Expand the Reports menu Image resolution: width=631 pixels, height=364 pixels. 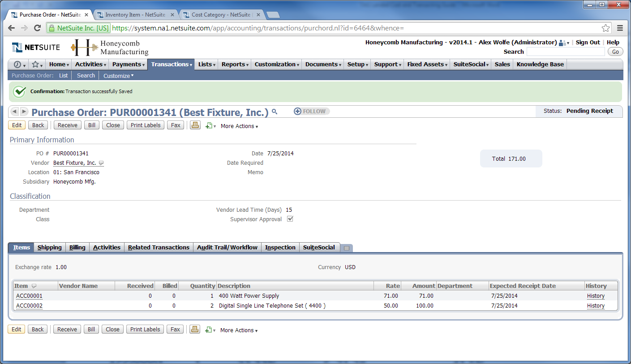(235, 64)
